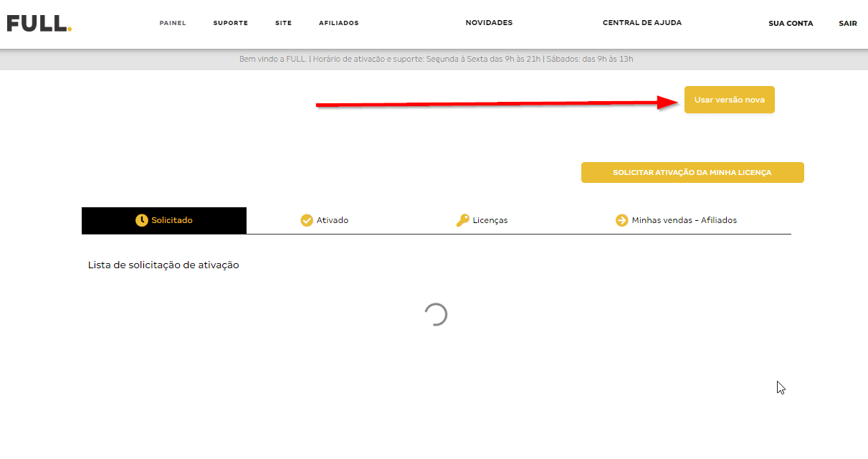Open the Afiliados menu item
Viewport: 868px width, 459px height.
(338, 23)
